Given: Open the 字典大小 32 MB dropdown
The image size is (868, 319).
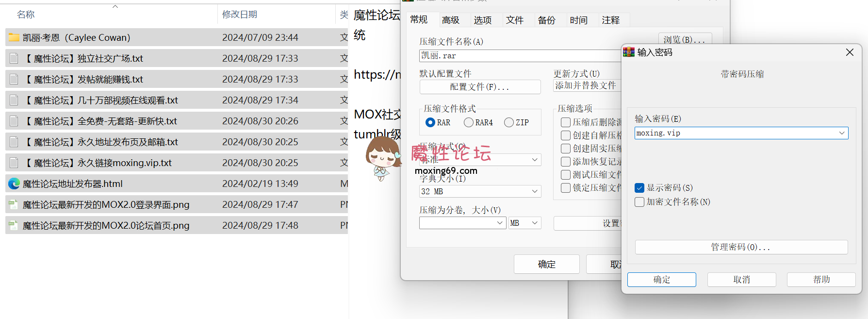Looking at the screenshot, I should pyautogui.click(x=534, y=191).
